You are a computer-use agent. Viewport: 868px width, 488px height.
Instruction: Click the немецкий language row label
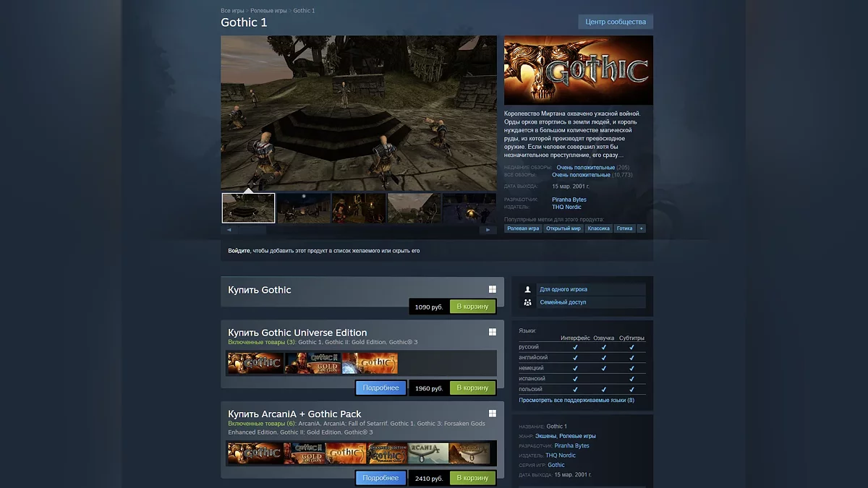pos(532,368)
